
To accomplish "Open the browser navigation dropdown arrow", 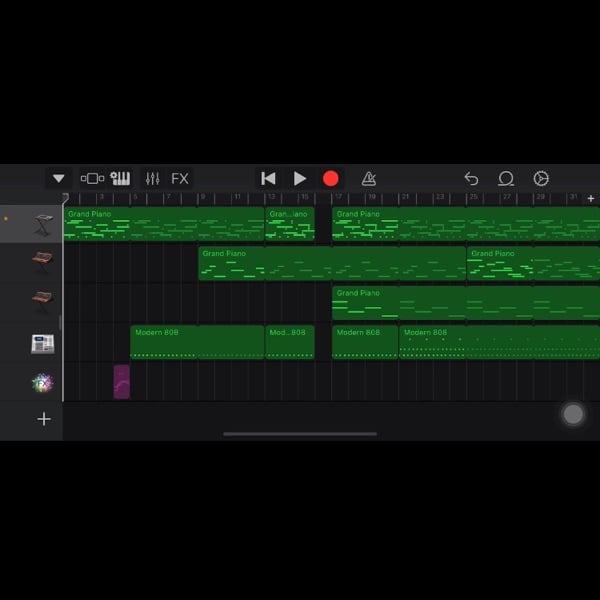I will (x=59, y=178).
